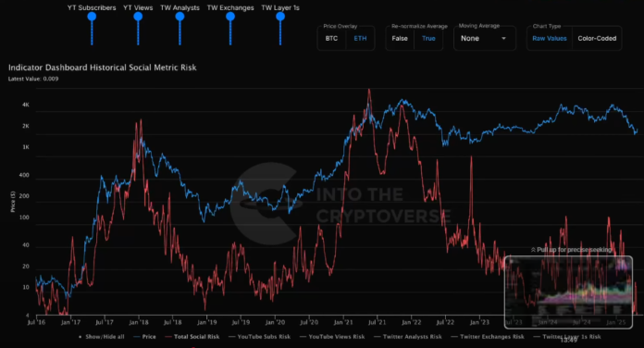
Task: Set Re-normalize Average to False
Action: click(400, 39)
